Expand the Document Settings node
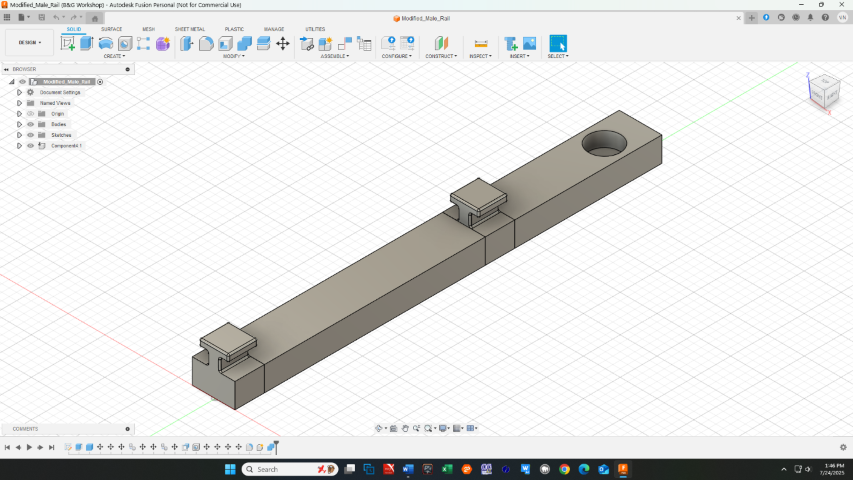The image size is (853, 480). tap(19, 92)
